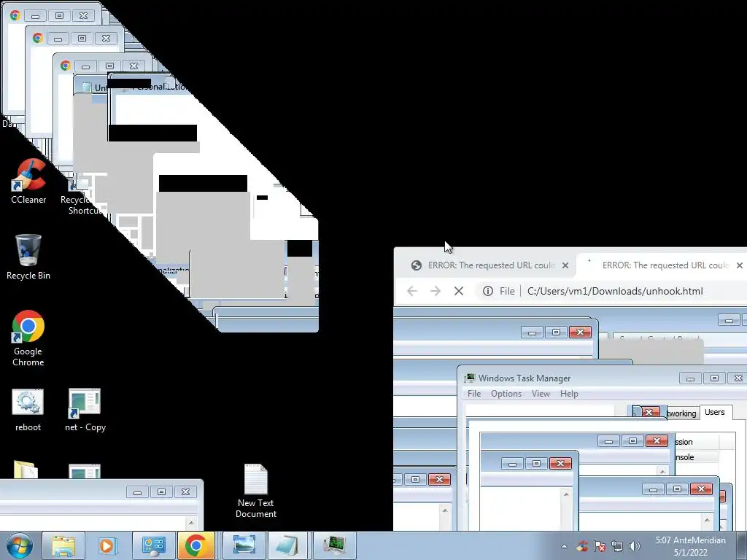Click scroll up arrow in window left of New Text Document
The image size is (747, 560).
coord(191,523)
